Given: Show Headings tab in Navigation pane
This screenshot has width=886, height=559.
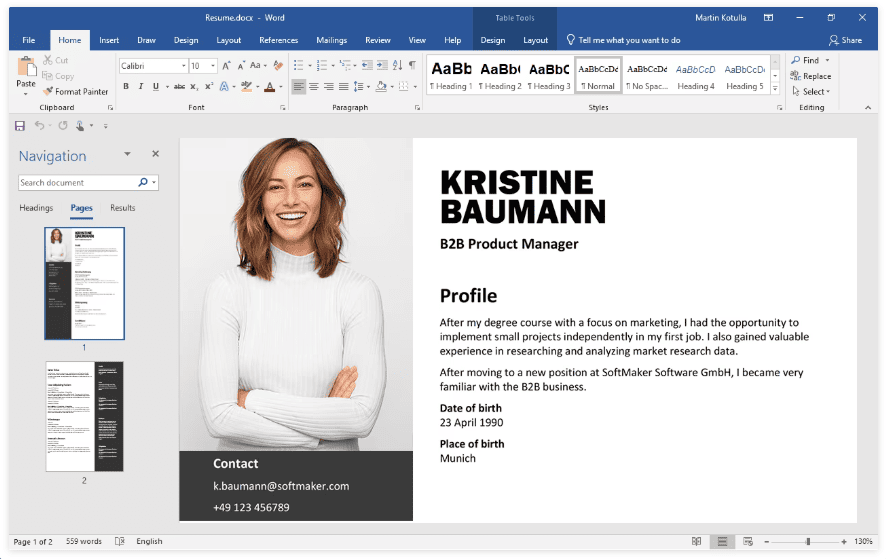Looking at the screenshot, I should (x=36, y=208).
